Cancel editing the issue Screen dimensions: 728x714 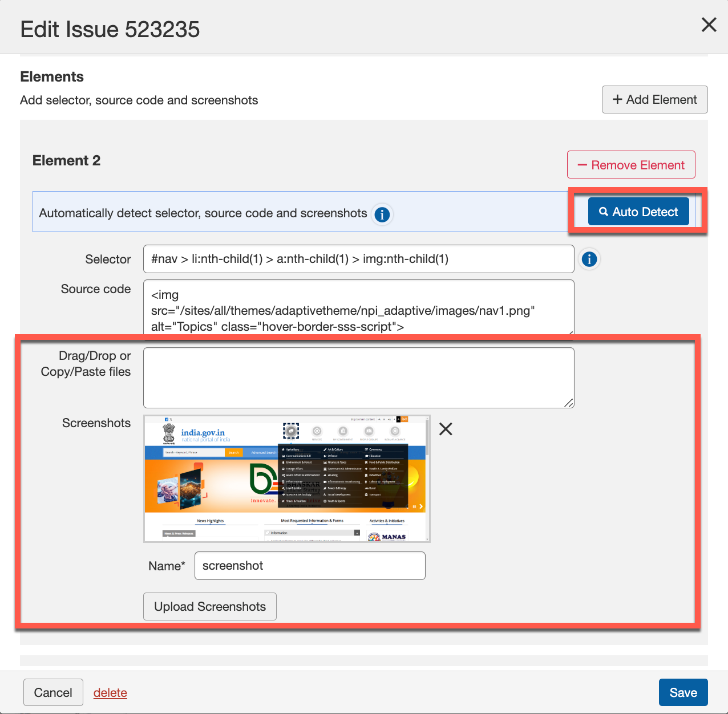click(x=53, y=692)
